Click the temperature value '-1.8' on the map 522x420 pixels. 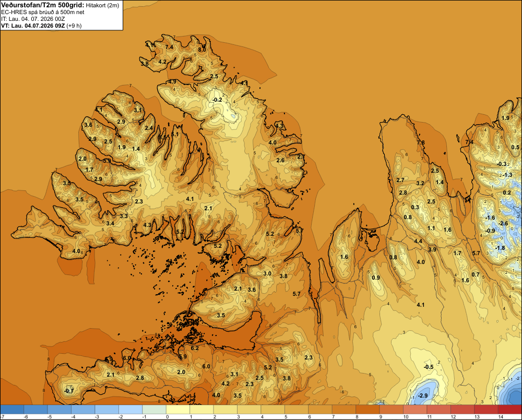point(500,248)
